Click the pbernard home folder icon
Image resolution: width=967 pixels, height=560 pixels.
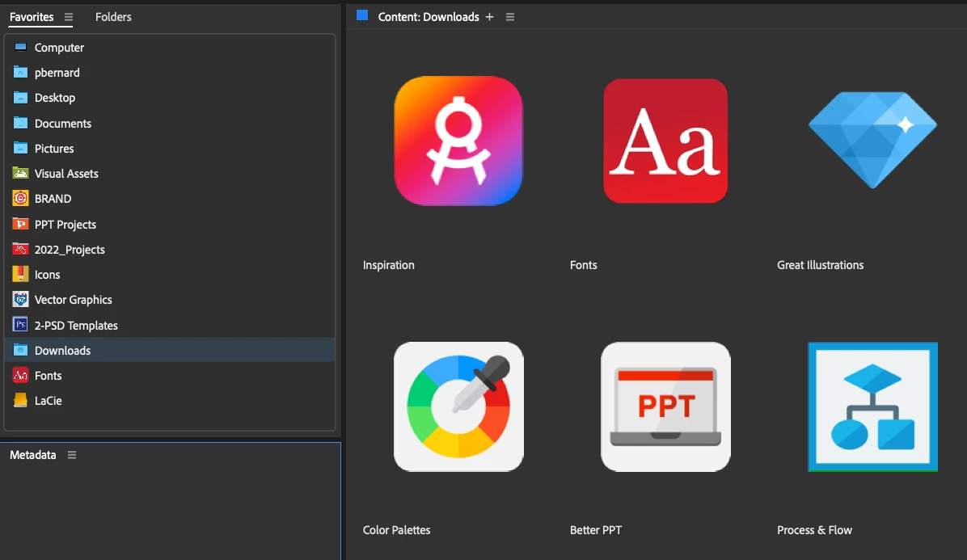point(20,72)
